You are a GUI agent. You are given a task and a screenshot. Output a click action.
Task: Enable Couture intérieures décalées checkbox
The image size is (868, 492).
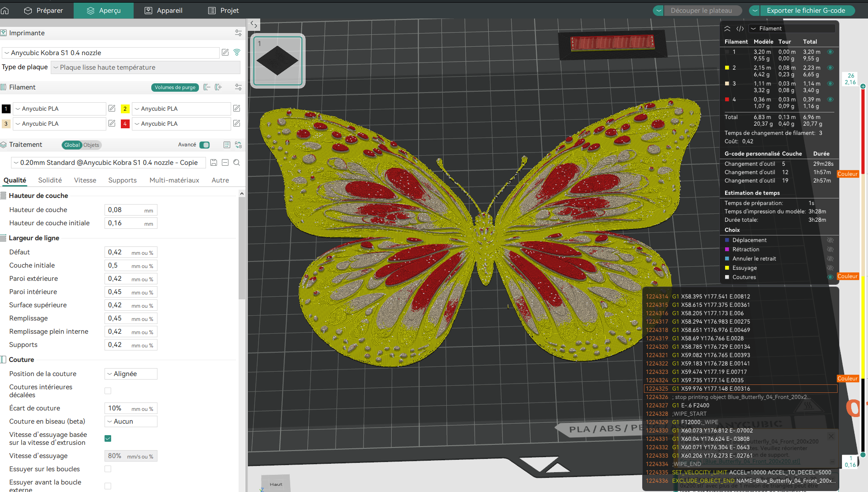coord(108,391)
